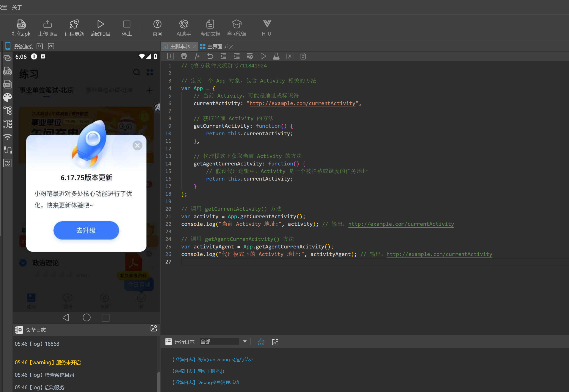Open 远程更新 rocket tool

[74, 28]
